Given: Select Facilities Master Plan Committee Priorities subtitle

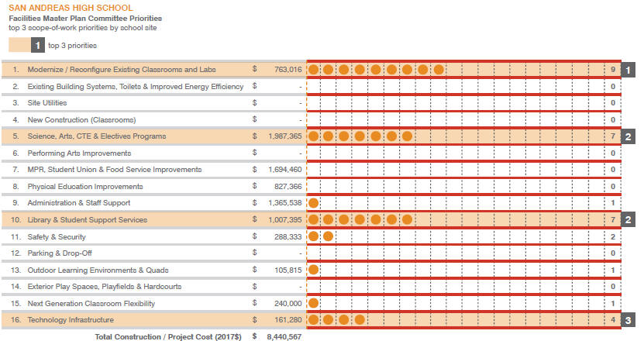Looking at the screenshot, I should 84,18.
